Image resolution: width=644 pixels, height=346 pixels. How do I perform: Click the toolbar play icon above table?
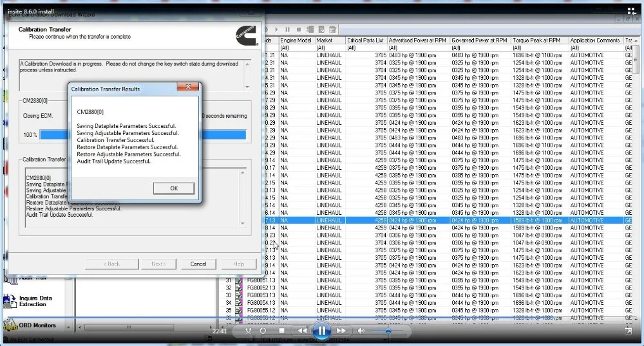(x=276, y=30)
